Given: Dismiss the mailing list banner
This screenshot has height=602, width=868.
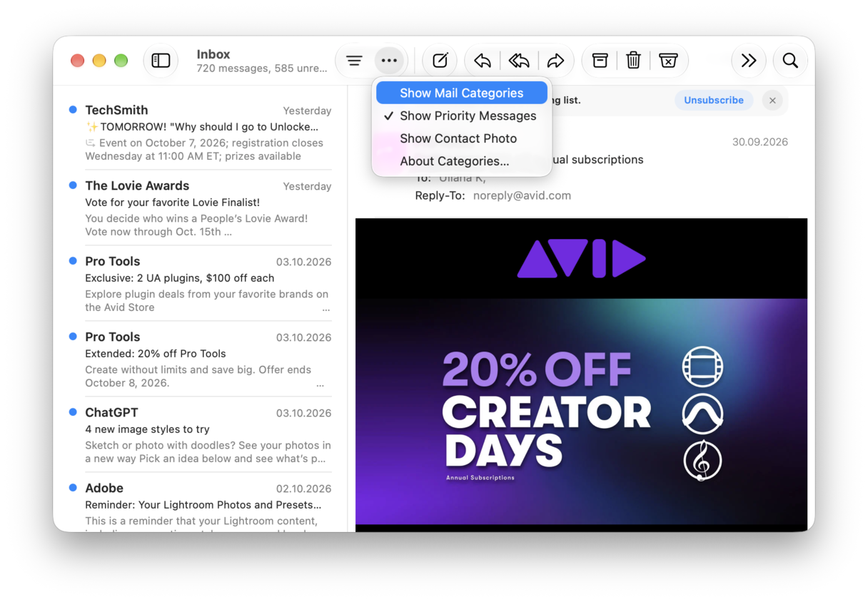Looking at the screenshot, I should [x=772, y=101].
